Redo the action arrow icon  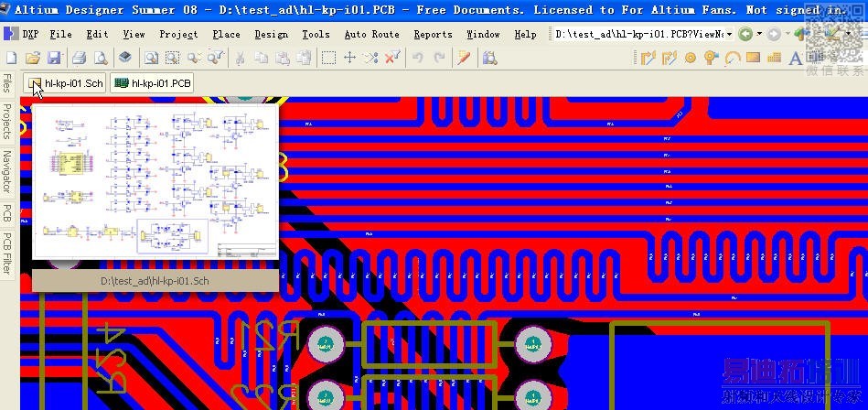(439, 58)
